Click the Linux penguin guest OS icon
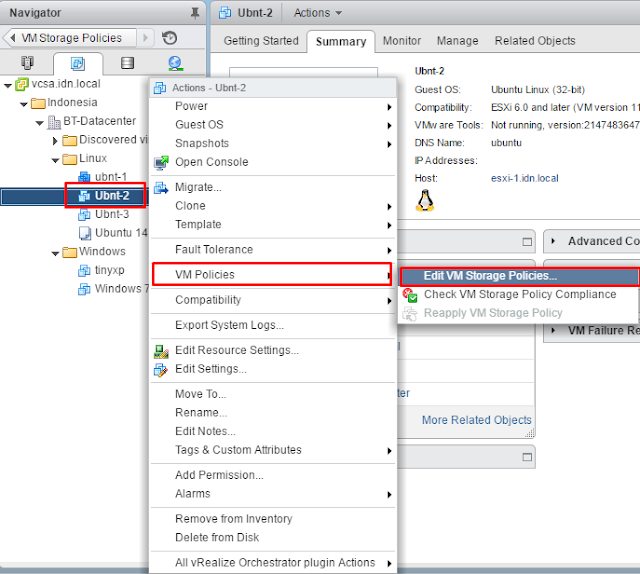Screen dimensions: 640x574 tap(424, 200)
